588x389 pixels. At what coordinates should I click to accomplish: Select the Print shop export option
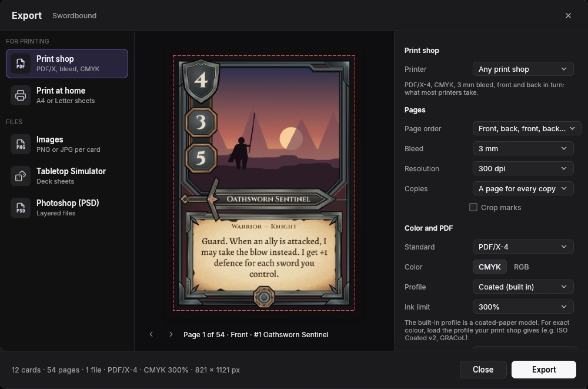(67, 64)
